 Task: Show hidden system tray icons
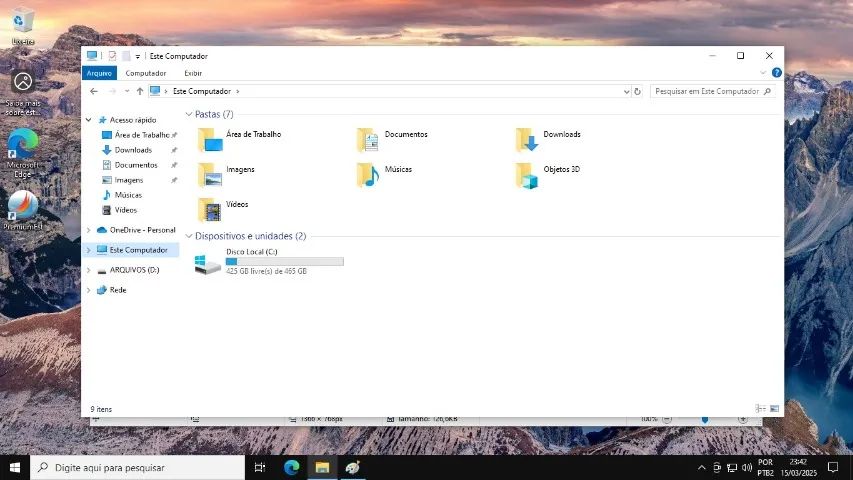point(702,467)
